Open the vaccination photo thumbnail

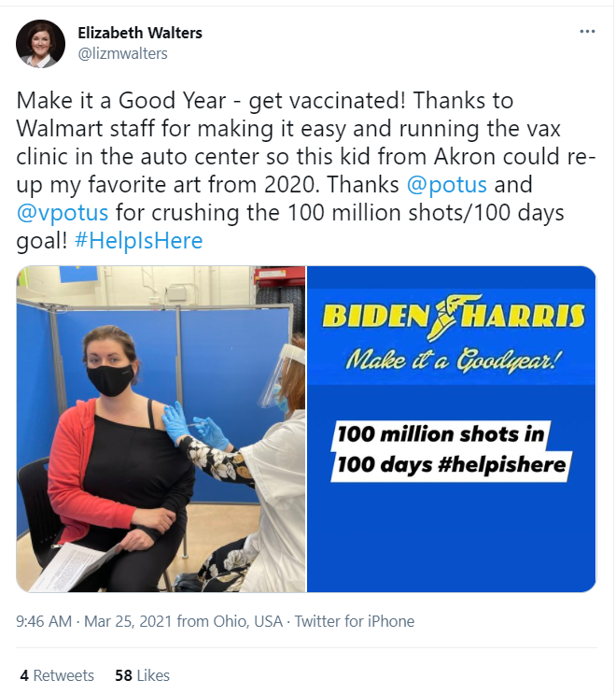point(161,429)
